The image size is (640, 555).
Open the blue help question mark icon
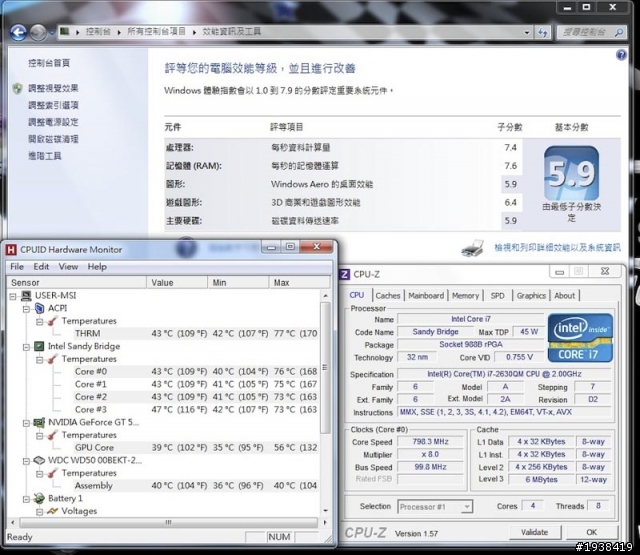point(621,55)
